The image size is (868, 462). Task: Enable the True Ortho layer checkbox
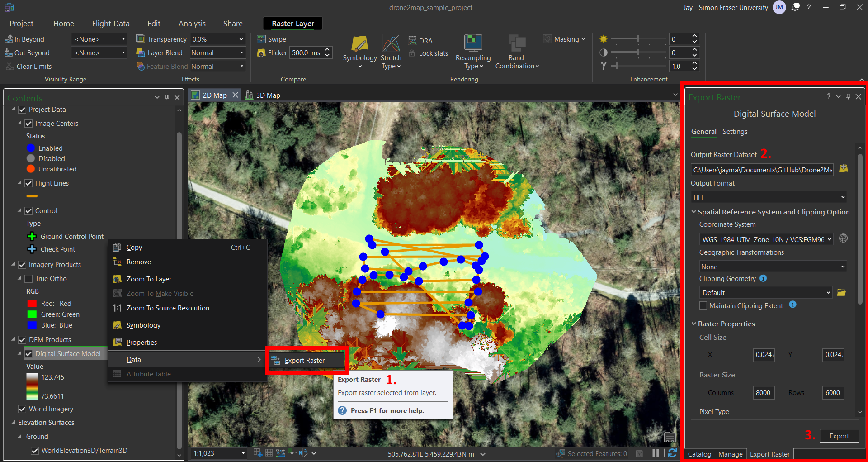point(28,279)
